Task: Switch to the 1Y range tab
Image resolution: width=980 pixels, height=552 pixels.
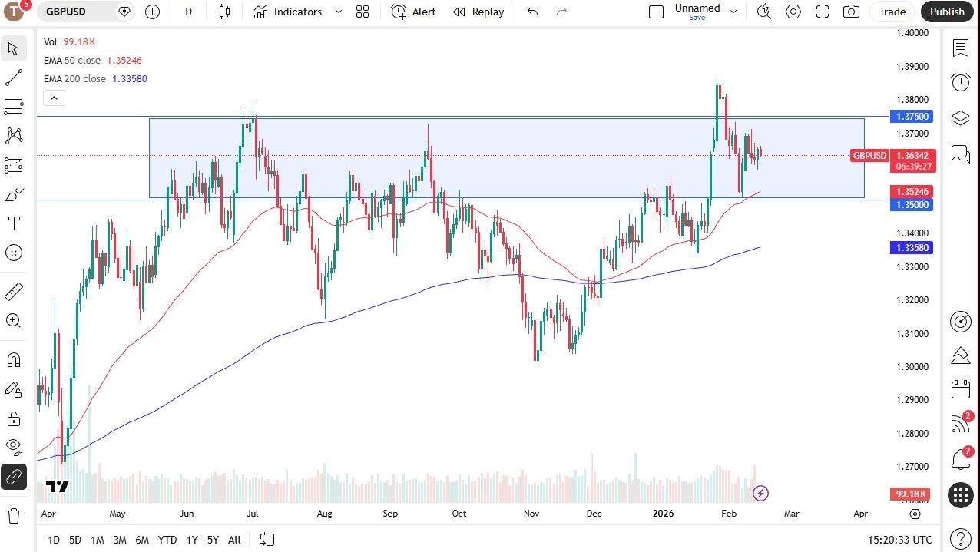Action: (192, 540)
